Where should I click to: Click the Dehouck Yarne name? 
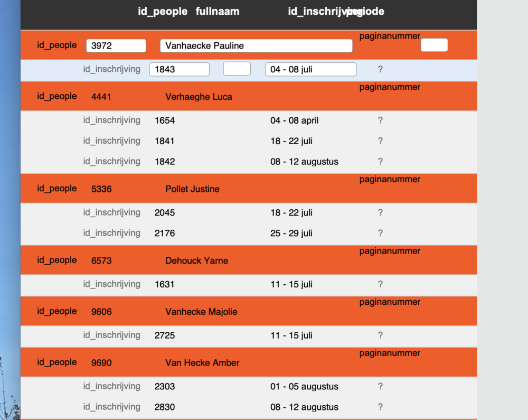pyautogui.click(x=196, y=260)
